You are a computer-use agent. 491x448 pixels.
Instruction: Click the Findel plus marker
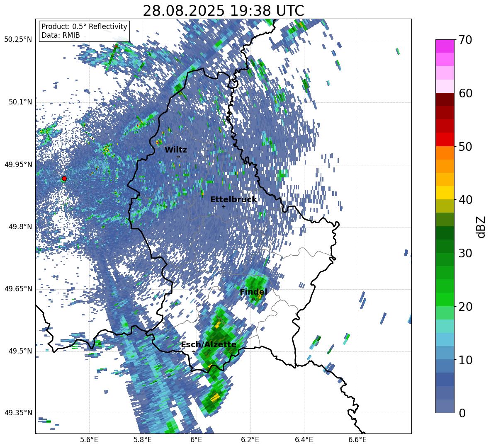pos(253,299)
